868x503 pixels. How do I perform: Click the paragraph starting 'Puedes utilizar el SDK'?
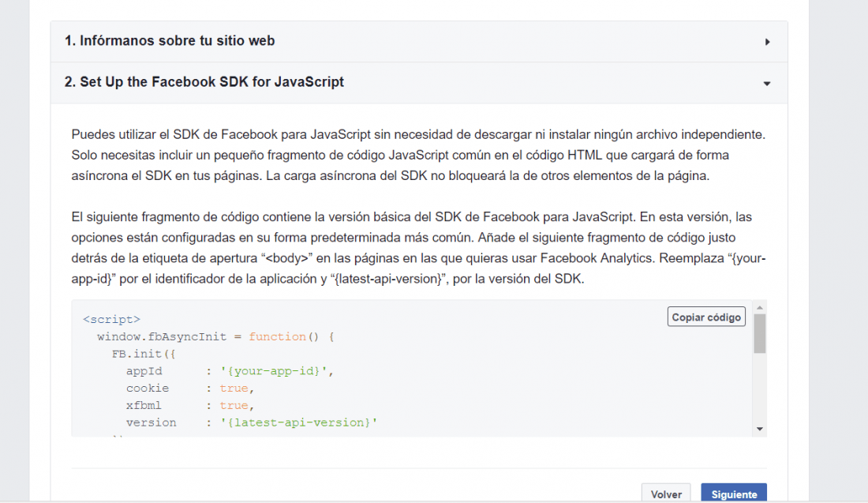[x=418, y=155]
